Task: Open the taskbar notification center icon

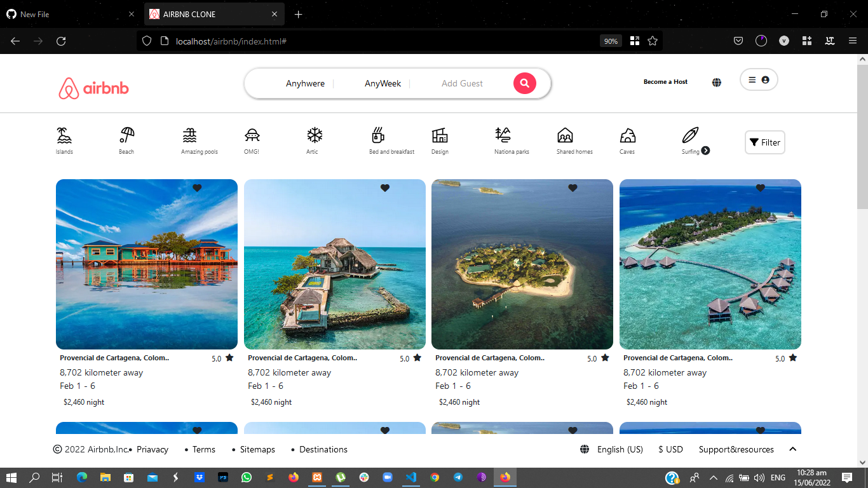Action: pyautogui.click(x=847, y=477)
